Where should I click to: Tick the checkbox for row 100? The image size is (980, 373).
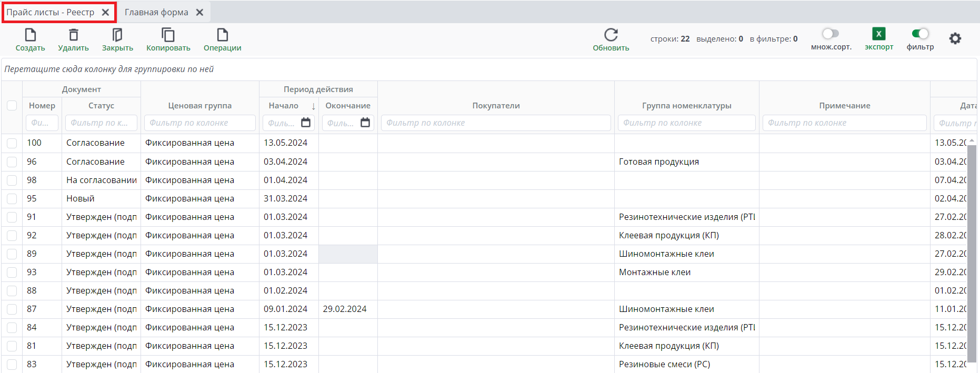pos(12,143)
